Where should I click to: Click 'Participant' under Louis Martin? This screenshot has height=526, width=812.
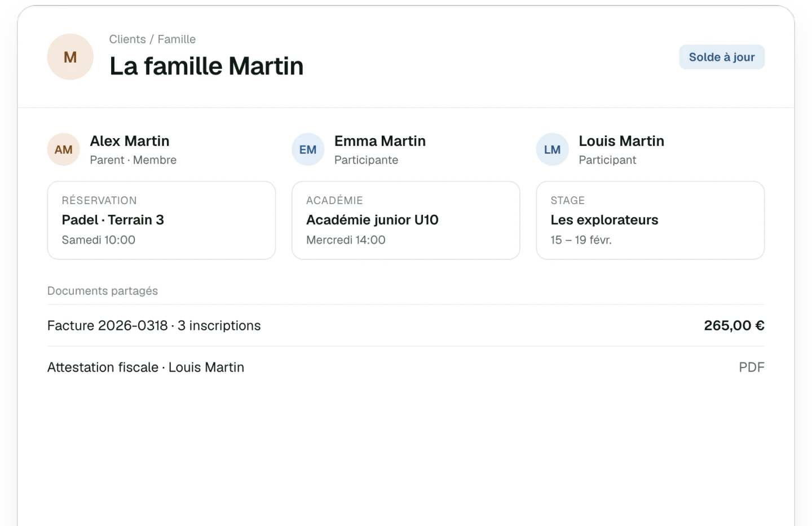(x=607, y=160)
